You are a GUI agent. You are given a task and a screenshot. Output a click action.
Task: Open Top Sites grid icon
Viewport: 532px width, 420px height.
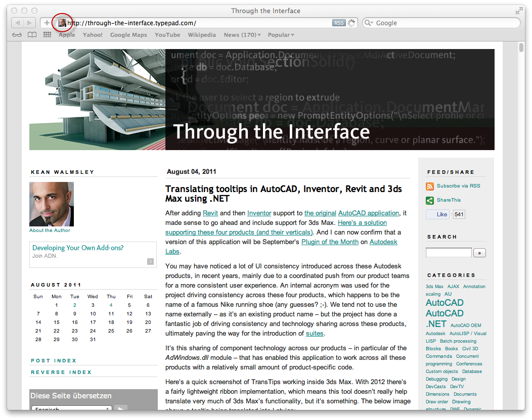click(x=47, y=35)
